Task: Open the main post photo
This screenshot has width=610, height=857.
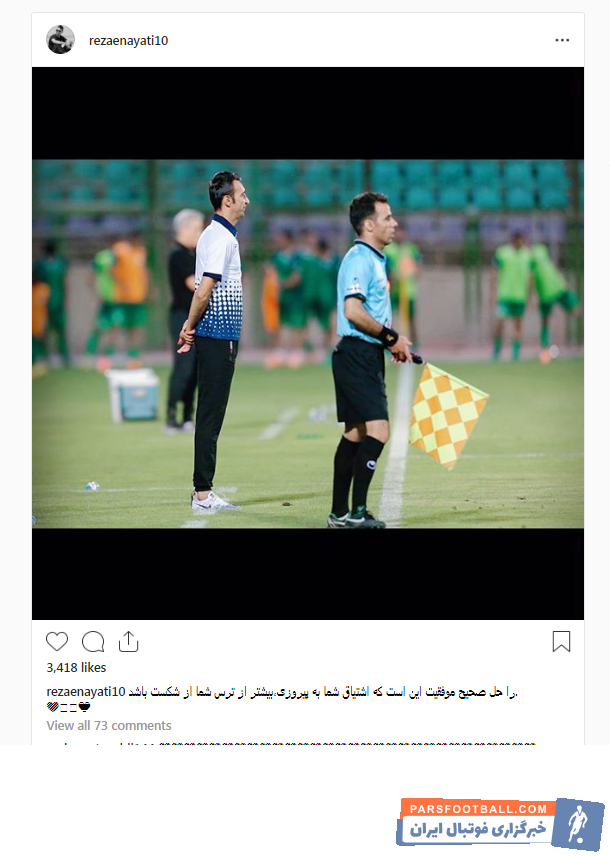Action: coord(308,344)
